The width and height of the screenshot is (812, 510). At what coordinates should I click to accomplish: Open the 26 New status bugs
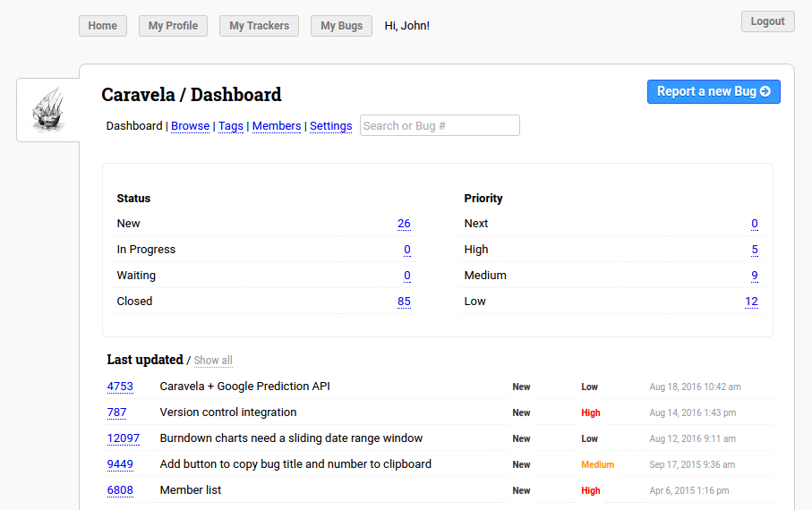pos(404,224)
